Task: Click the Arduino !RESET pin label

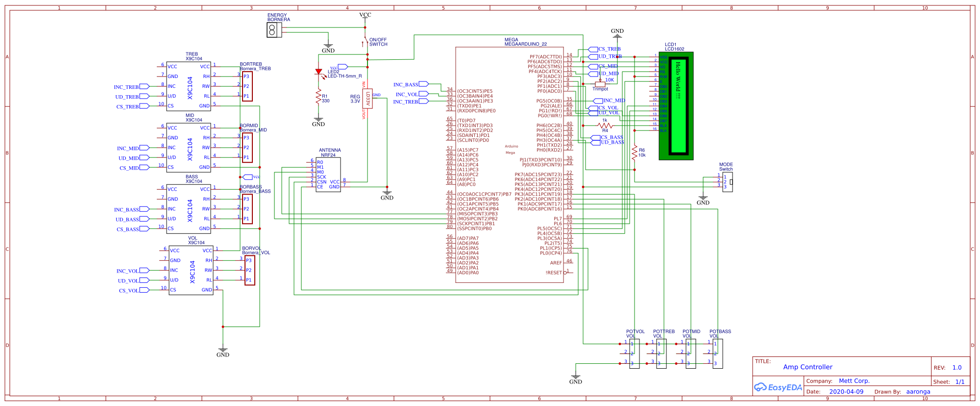Action: click(554, 273)
